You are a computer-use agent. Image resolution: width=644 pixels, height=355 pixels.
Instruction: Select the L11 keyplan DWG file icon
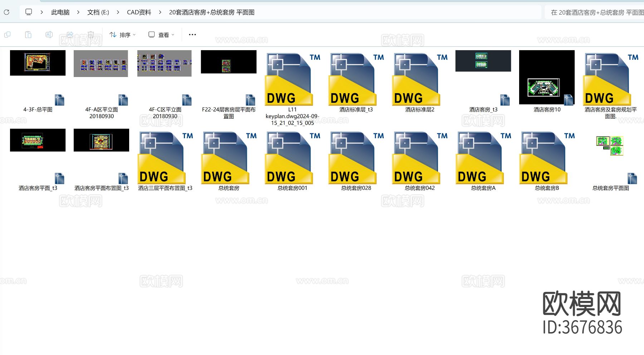(292, 79)
